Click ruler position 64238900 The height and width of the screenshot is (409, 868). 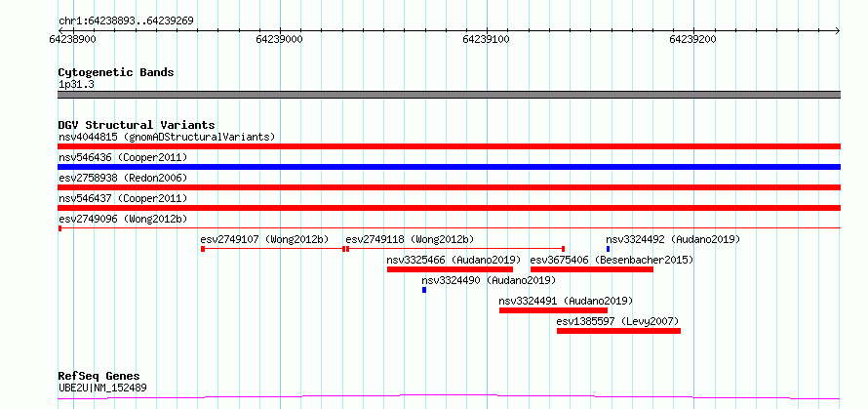click(72, 39)
